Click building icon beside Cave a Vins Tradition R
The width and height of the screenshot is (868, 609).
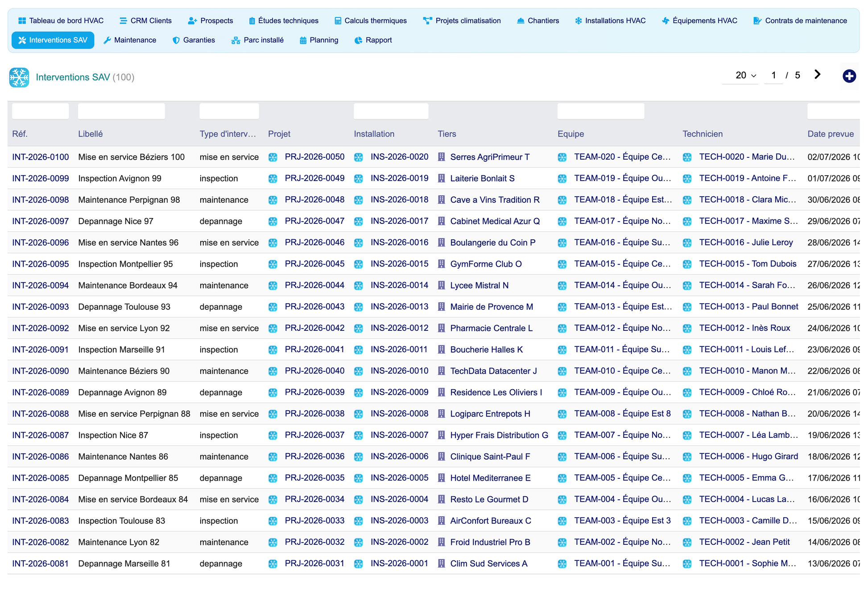pyautogui.click(x=442, y=200)
